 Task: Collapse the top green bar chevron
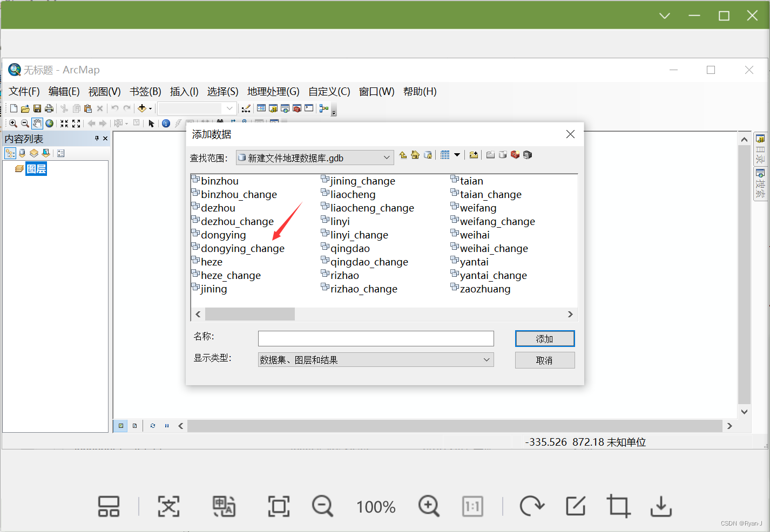(665, 16)
